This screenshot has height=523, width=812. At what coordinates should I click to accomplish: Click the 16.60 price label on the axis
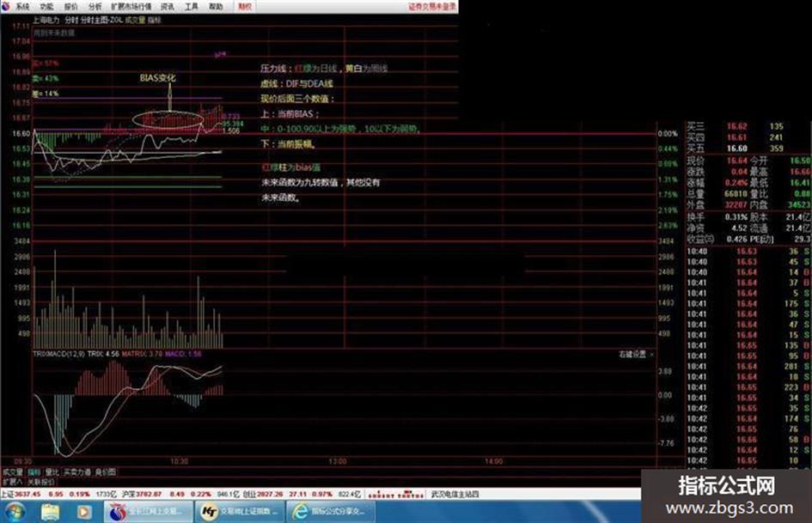(21, 134)
